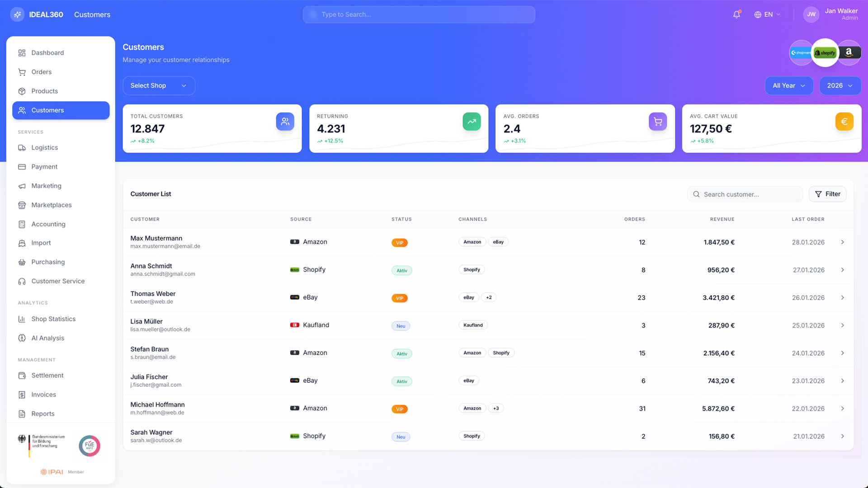
Task: Click the +2 channels badge for Thomas Weber
Action: coord(489,297)
